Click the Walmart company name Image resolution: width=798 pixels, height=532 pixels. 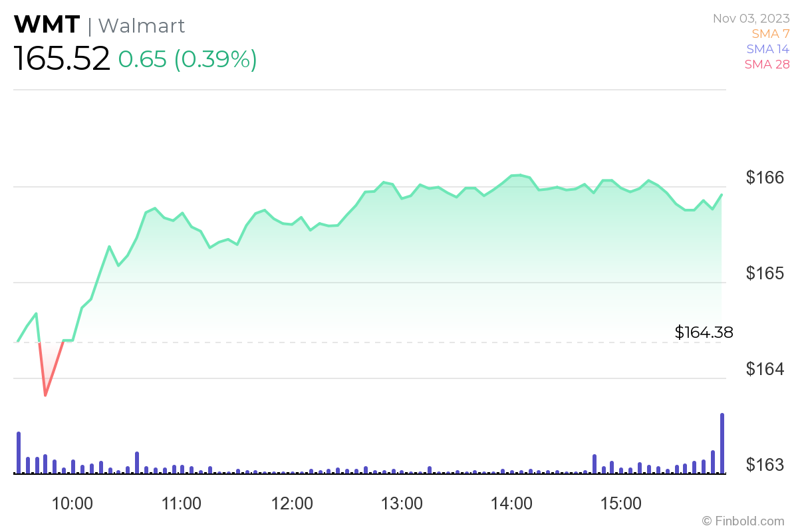141,25
